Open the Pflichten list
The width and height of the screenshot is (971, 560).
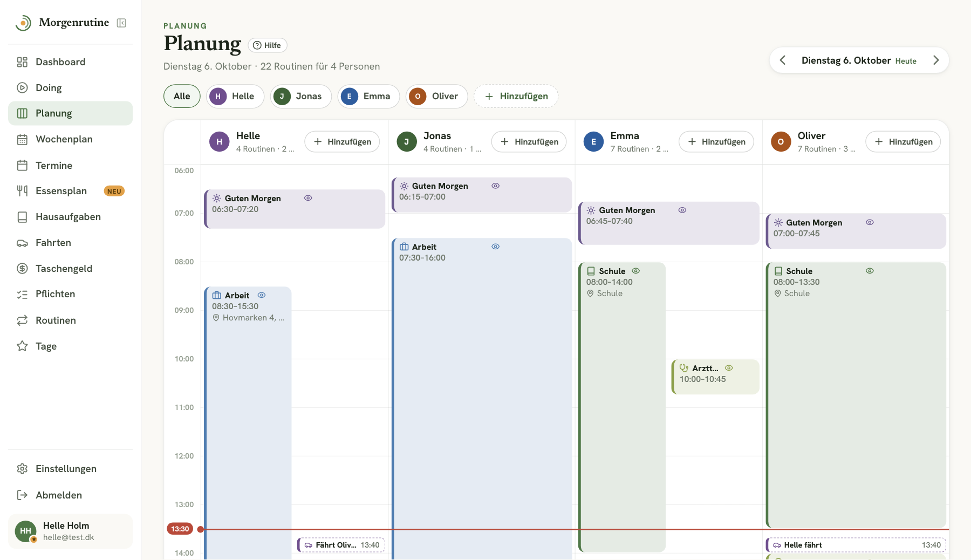pos(70,294)
